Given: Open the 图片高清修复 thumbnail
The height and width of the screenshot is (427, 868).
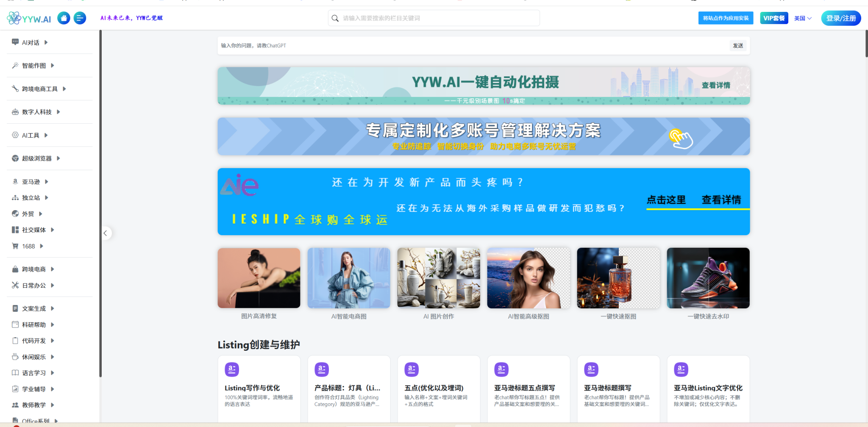Looking at the screenshot, I should pyautogui.click(x=259, y=278).
